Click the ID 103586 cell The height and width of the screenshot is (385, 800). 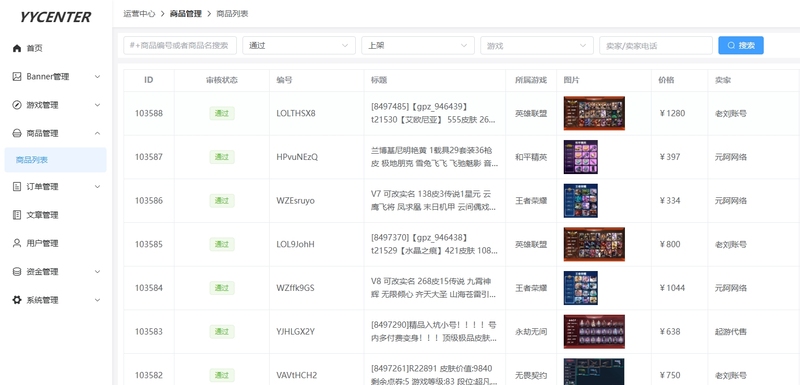149,200
